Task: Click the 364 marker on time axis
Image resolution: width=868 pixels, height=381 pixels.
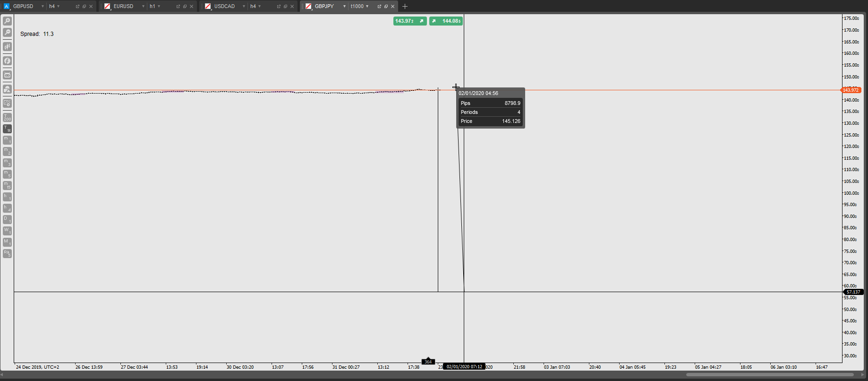Action: coord(428,362)
